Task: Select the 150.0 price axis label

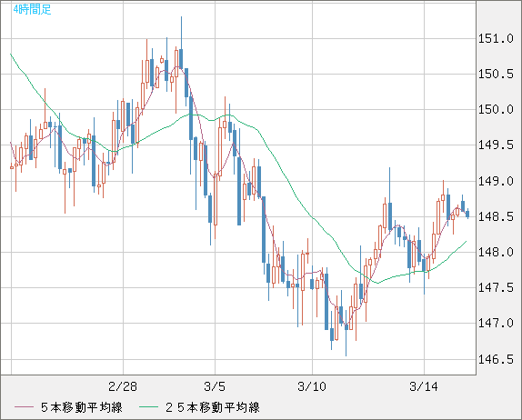Action: (x=496, y=109)
